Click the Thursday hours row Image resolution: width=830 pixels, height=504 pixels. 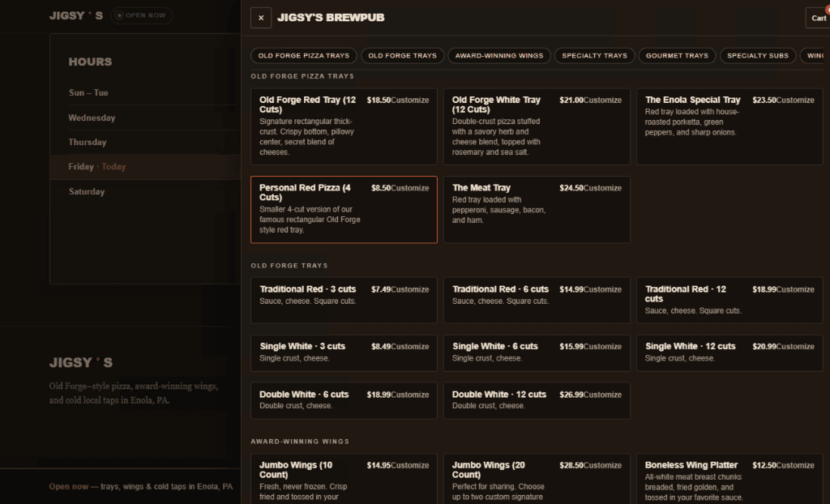(x=146, y=142)
